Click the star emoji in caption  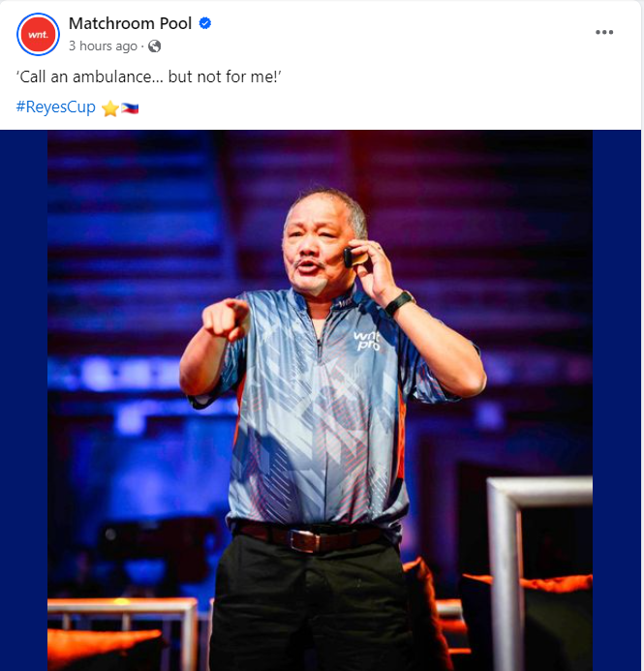click(x=110, y=108)
